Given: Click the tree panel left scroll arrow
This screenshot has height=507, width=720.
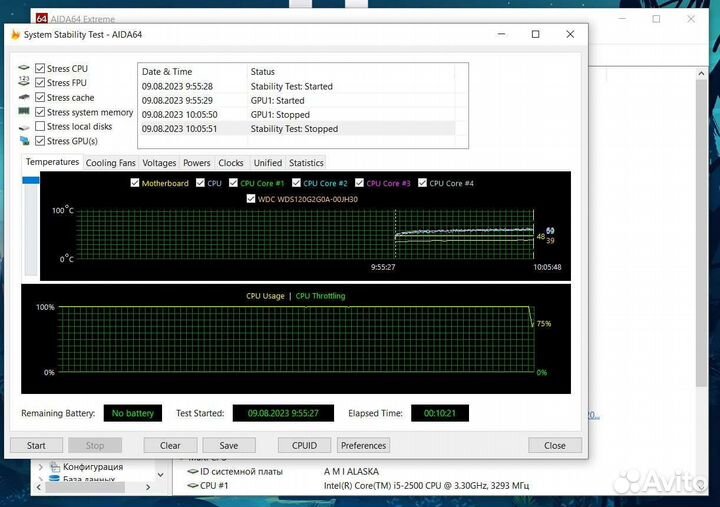Looking at the screenshot, I should tap(39, 487).
